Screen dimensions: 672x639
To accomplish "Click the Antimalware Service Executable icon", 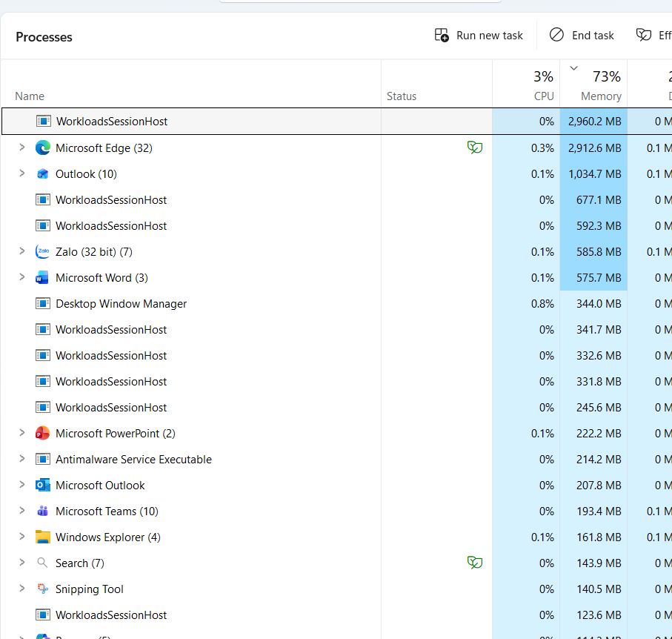I will click(43, 460).
